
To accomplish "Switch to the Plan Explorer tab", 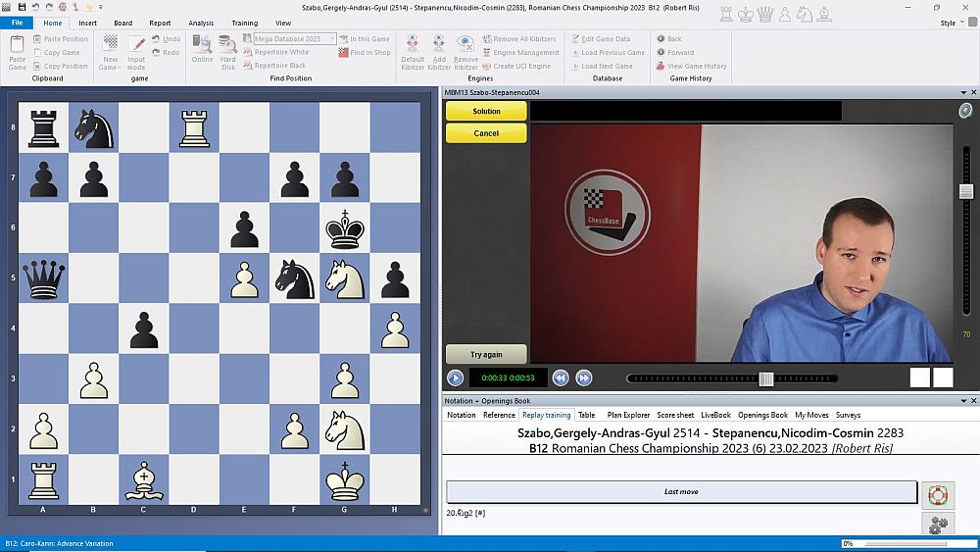I will pos(628,415).
